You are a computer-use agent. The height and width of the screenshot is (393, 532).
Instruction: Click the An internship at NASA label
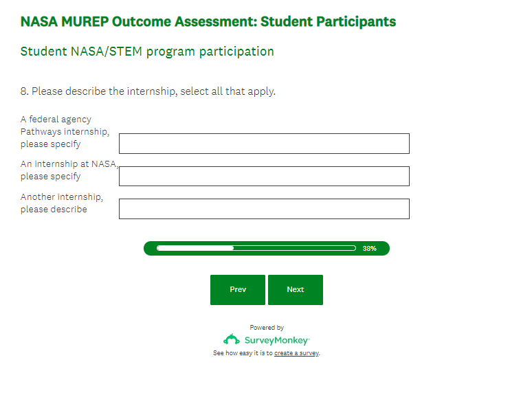tap(69, 170)
